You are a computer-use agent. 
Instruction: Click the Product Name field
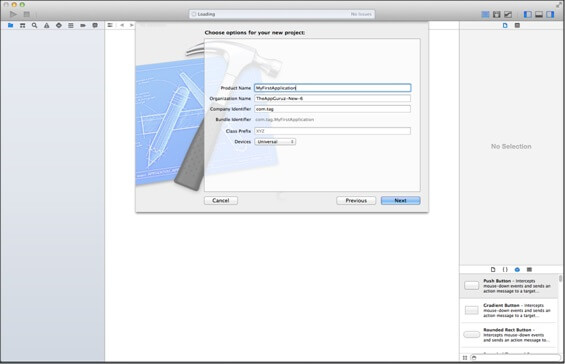[332, 88]
